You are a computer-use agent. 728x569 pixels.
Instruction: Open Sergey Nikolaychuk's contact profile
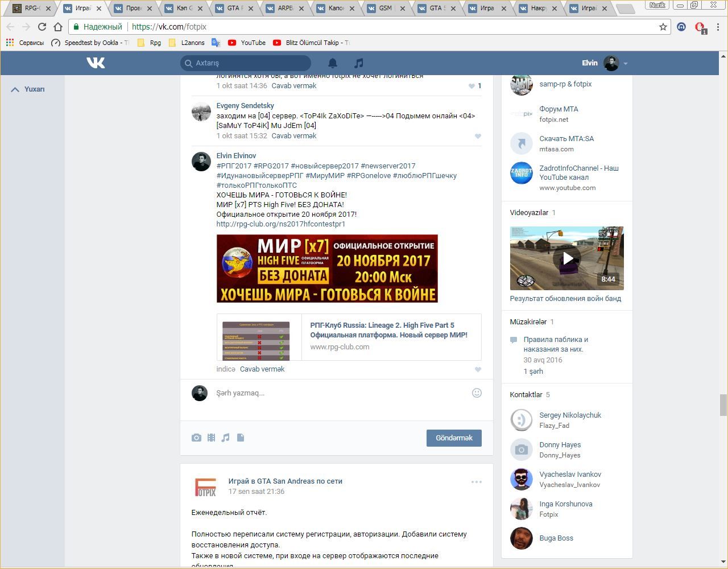pyautogui.click(x=570, y=415)
